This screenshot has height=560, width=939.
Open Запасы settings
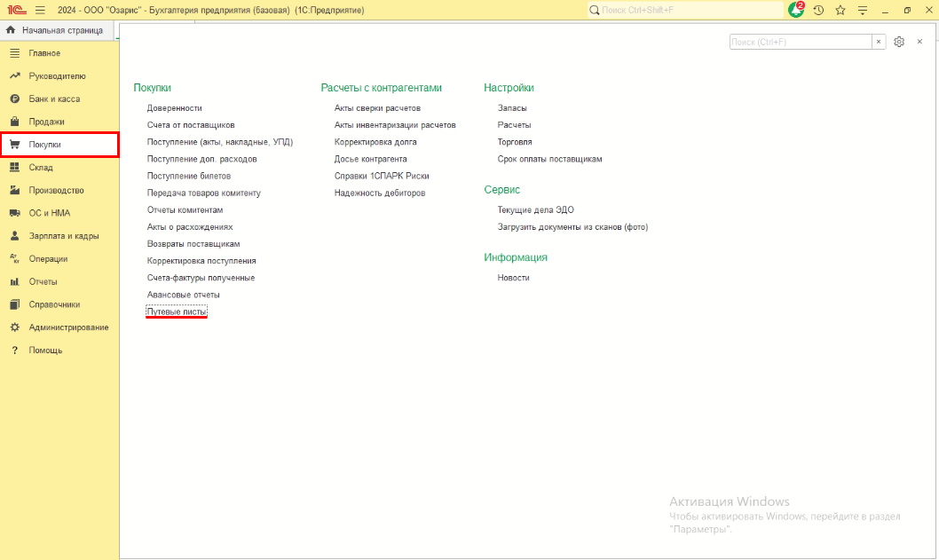[512, 108]
